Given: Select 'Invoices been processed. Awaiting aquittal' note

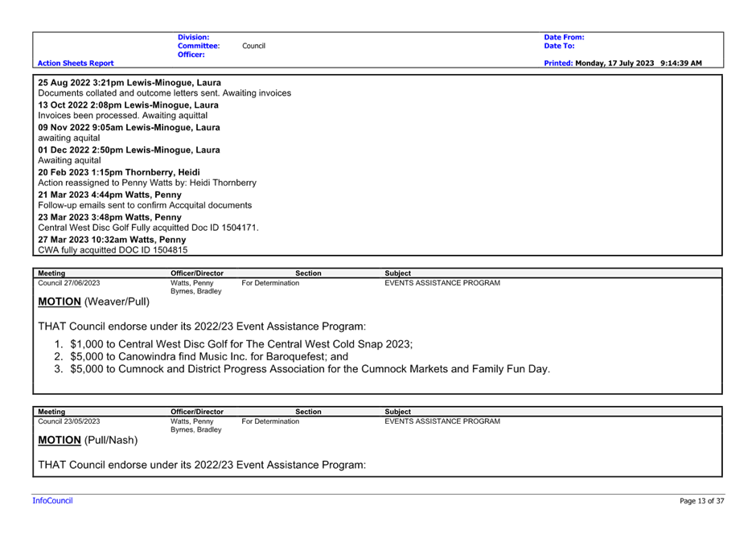Looking at the screenshot, I should tap(123, 116).
